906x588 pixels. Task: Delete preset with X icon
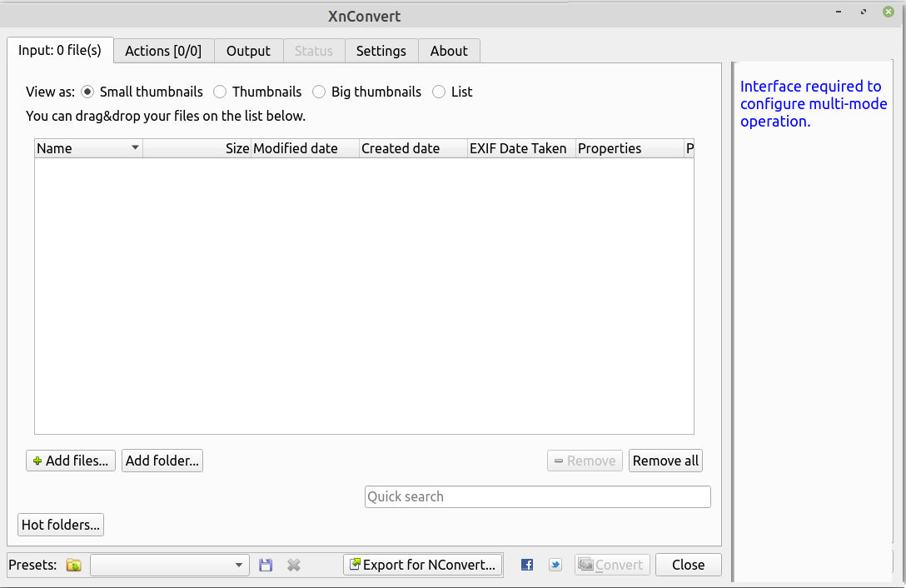point(293,565)
